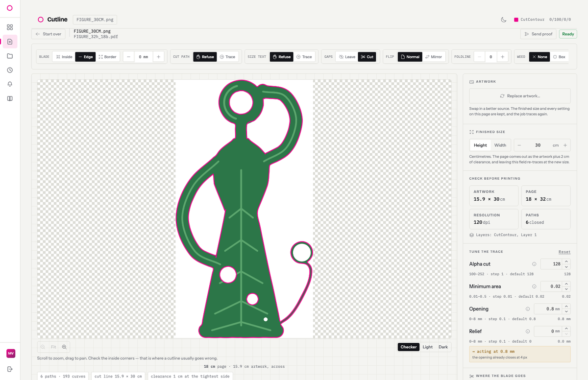588x380 pixels.
Task: Step Minimum area value up
Action: point(566,284)
